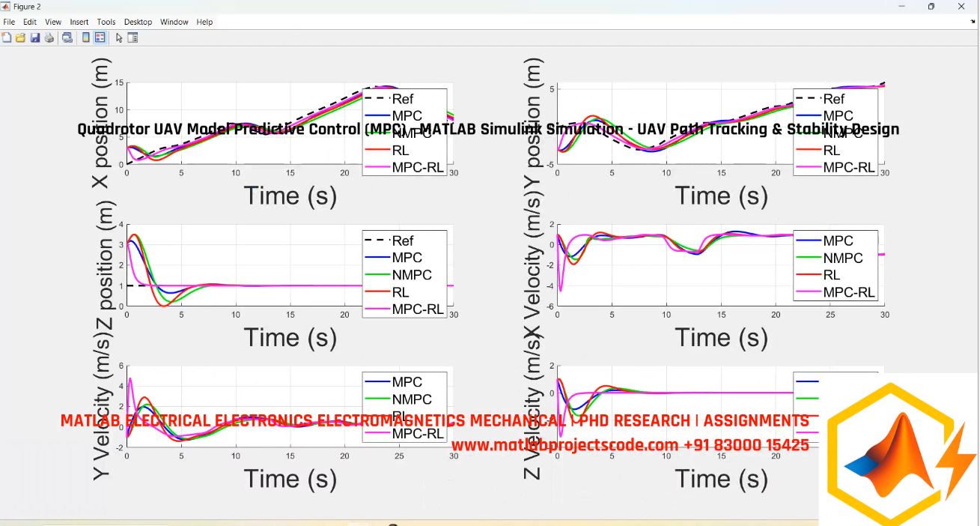
Task: Open the Tools menu
Action: pyautogui.click(x=106, y=22)
